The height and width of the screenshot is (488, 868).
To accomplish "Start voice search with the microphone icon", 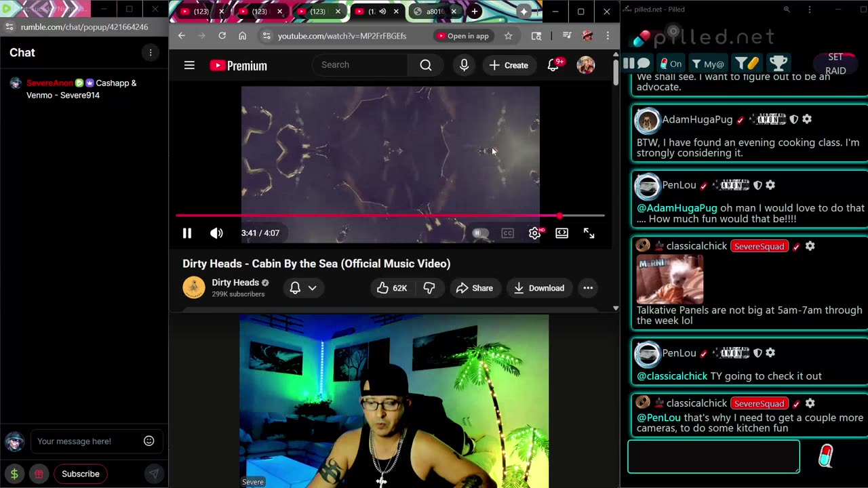I will (464, 65).
